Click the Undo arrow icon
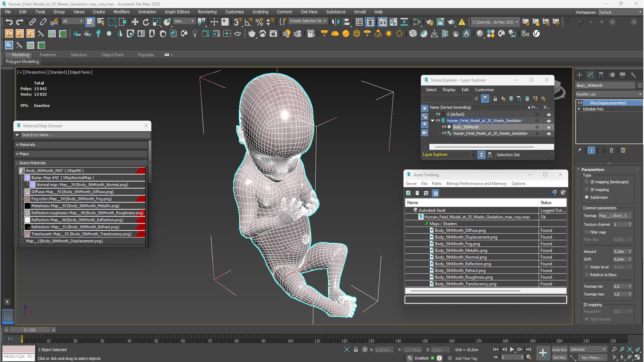This screenshot has width=644, height=362. (9, 22)
